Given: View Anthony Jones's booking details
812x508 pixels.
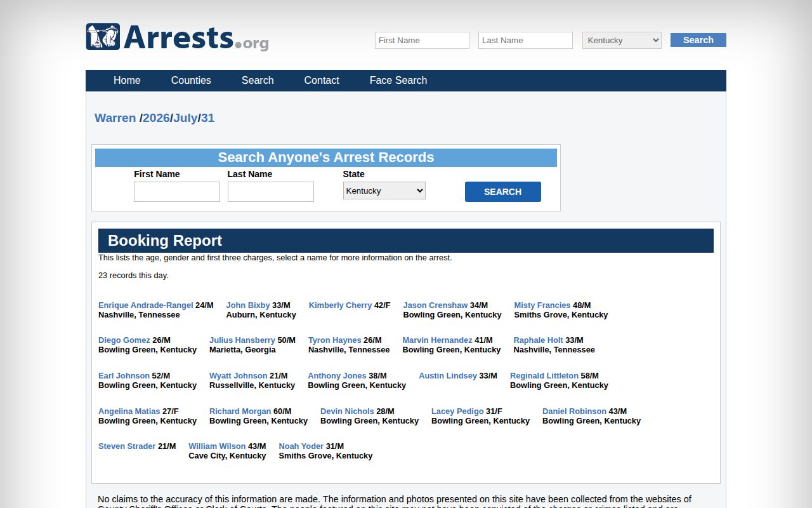Looking at the screenshot, I should pyautogui.click(x=337, y=376).
